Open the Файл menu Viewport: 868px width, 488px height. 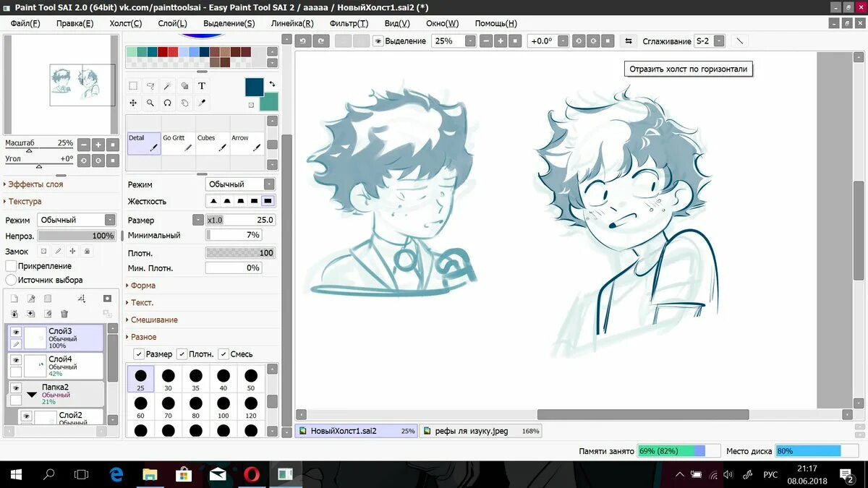click(25, 23)
